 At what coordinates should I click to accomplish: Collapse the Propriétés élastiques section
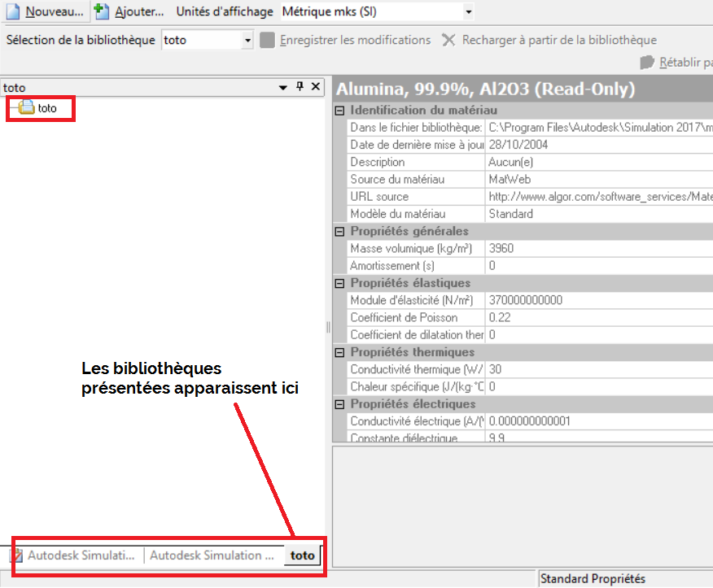coord(340,283)
